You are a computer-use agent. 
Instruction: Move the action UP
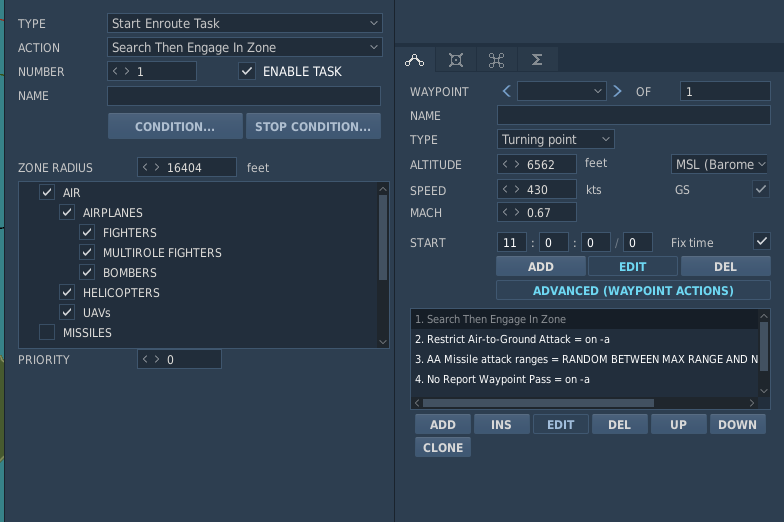point(678,424)
